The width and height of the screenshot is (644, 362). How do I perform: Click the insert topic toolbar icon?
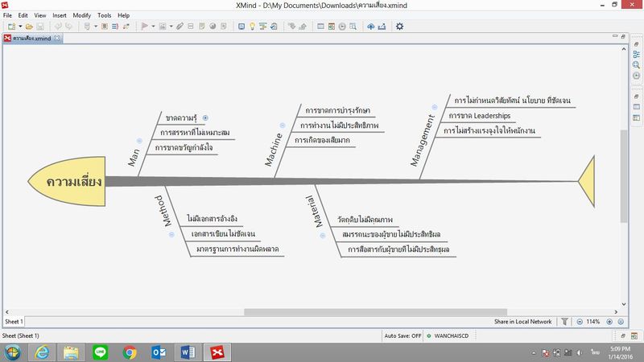click(x=87, y=27)
